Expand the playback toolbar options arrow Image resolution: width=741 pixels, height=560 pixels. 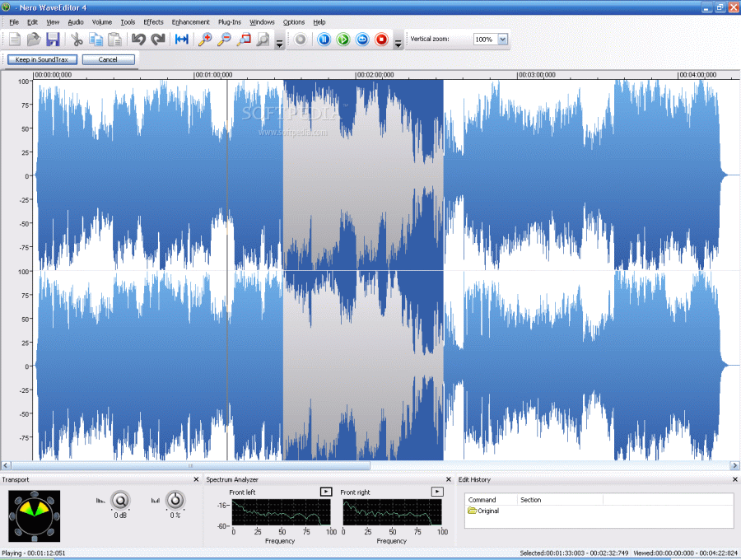(x=398, y=44)
